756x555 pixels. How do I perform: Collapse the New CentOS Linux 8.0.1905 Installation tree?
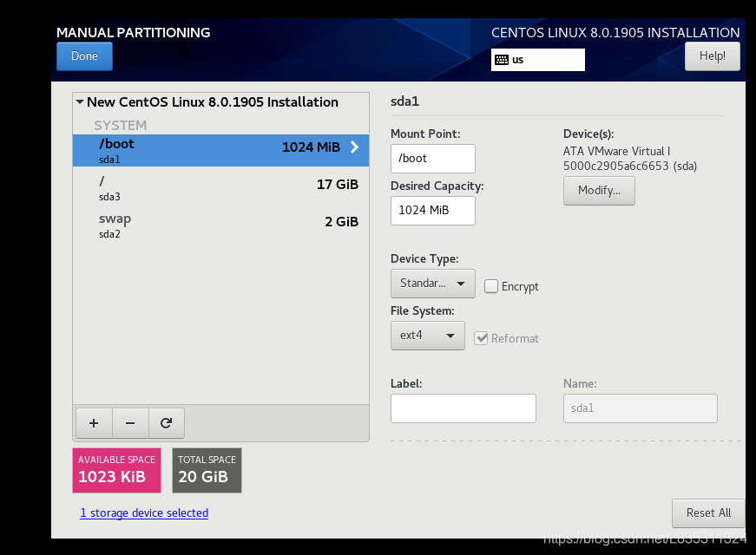(80, 102)
